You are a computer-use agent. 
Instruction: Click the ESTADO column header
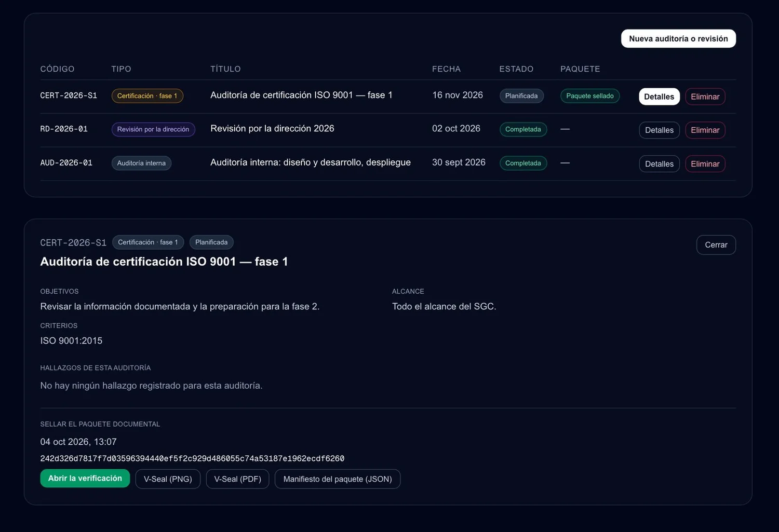coord(516,69)
